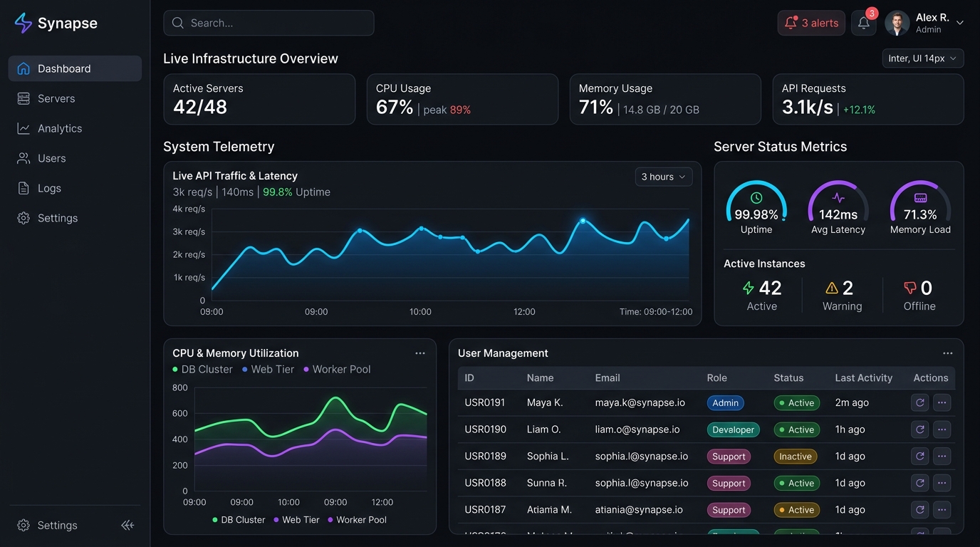
Task: Toggle Web Tier in the bottom legend
Action: (296, 520)
